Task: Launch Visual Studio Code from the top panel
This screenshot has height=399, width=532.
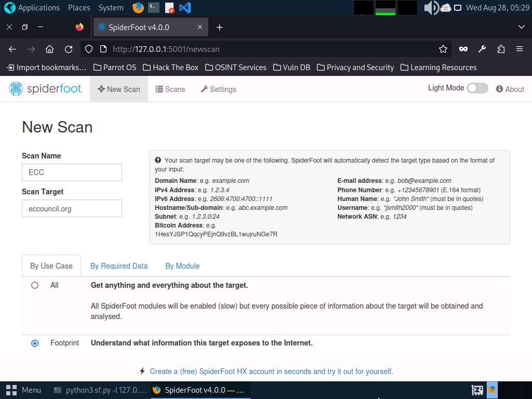Action: (185, 7)
